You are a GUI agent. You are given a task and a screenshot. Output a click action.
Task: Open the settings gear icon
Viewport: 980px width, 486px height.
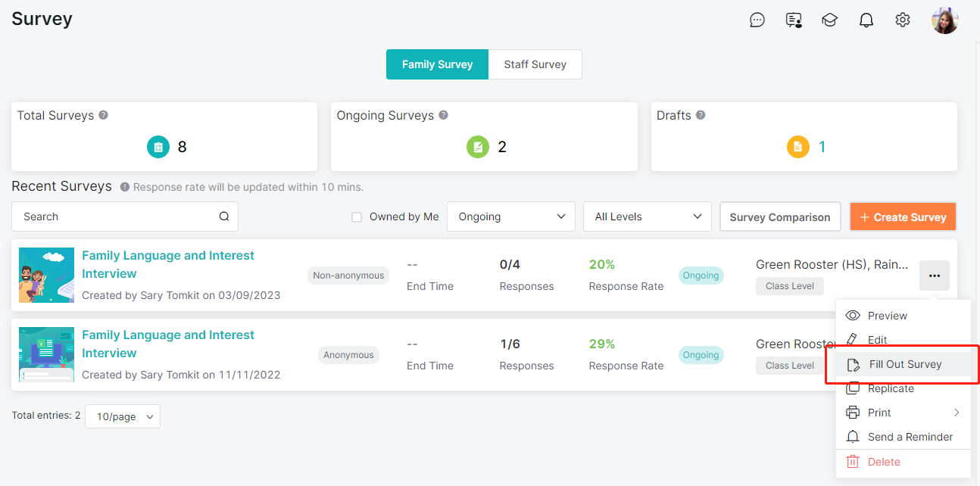pyautogui.click(x=903, y=20)
